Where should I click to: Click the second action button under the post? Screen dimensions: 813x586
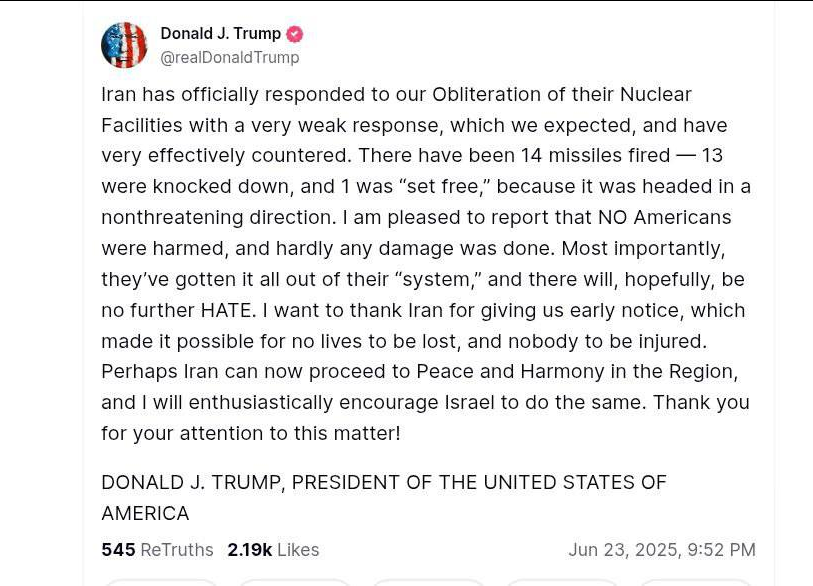295,583
